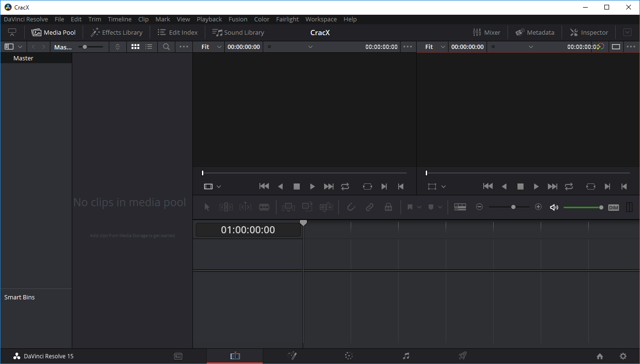Select the Blade Edit Mode tool
This screenshot has height=364, width=640.
[x=264, y=207]
